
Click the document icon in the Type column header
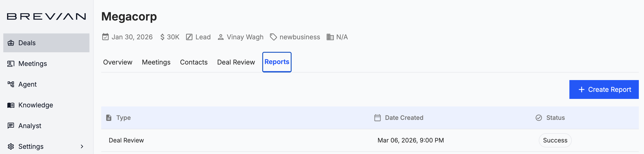[109, 118]
